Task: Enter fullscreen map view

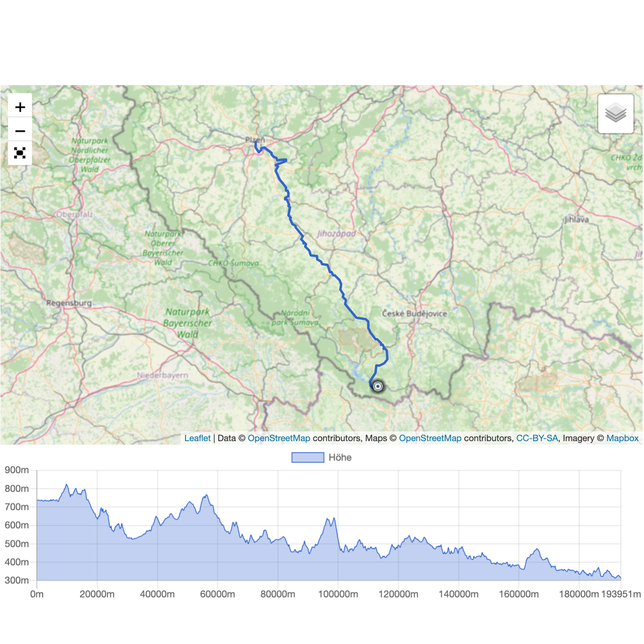Action: click(20, 153)
